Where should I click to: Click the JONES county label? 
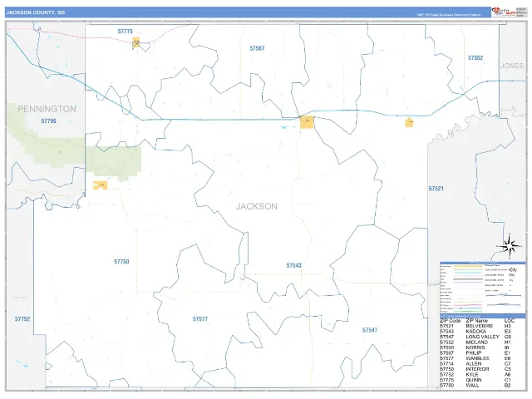(x=512, y=66)
